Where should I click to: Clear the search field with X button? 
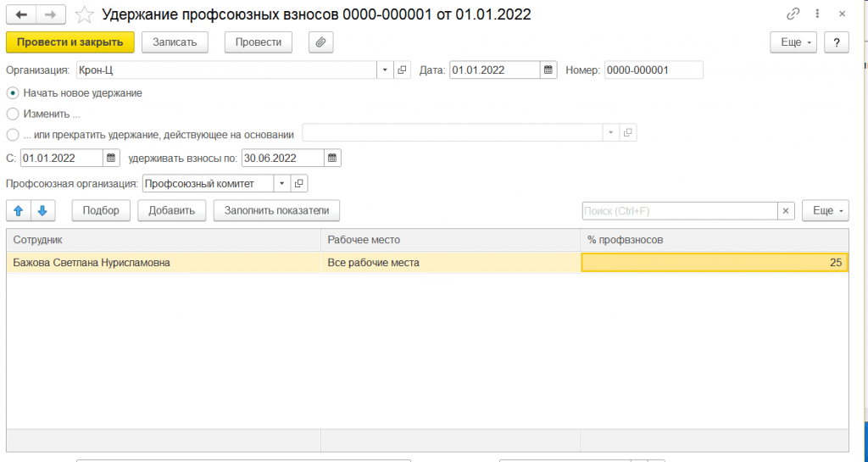pos(786,211)
